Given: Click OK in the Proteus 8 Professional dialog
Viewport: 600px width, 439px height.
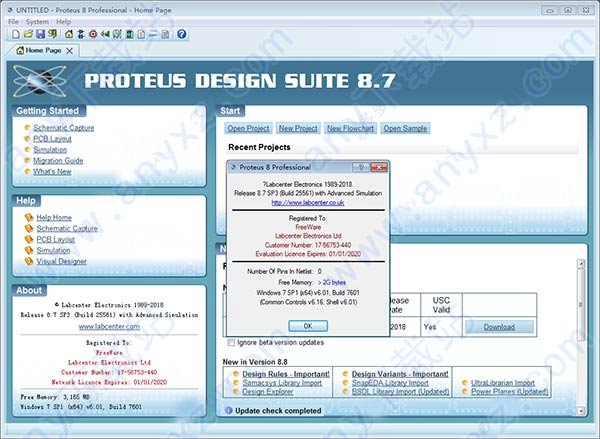Looking at the screenshot, I should (x=308, y=326).
